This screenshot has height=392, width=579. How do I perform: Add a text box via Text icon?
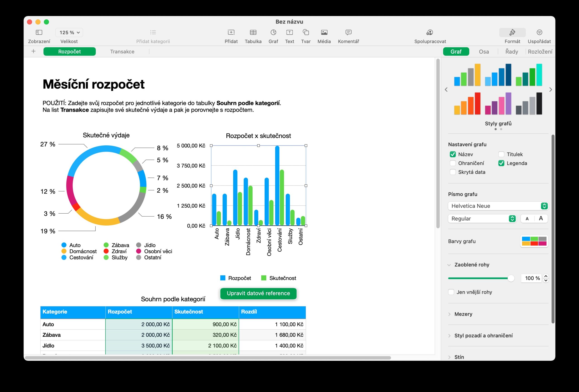(x=289, y=32)
